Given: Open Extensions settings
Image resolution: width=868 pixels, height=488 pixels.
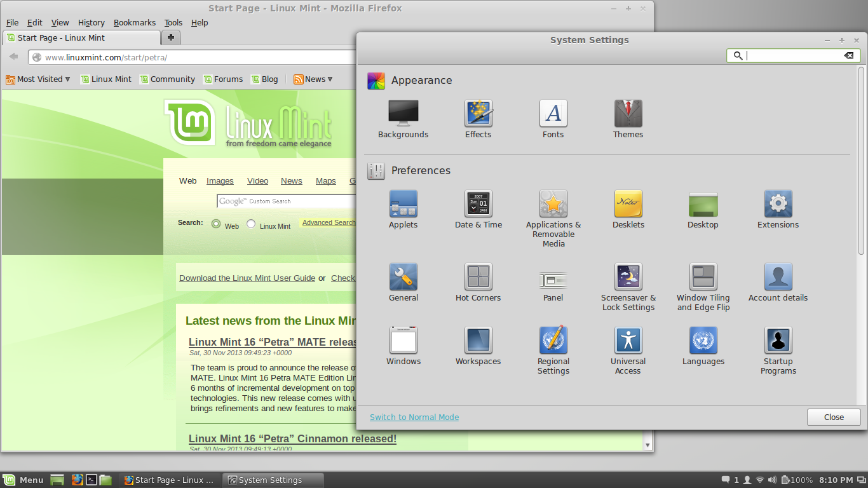Looking at the screenshot, I should coord(778,210).
